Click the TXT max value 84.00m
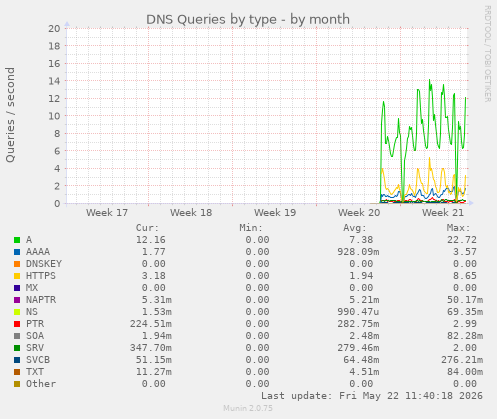Image resolution: width=497 pixels, height=419 pixels. pos(465,372)
